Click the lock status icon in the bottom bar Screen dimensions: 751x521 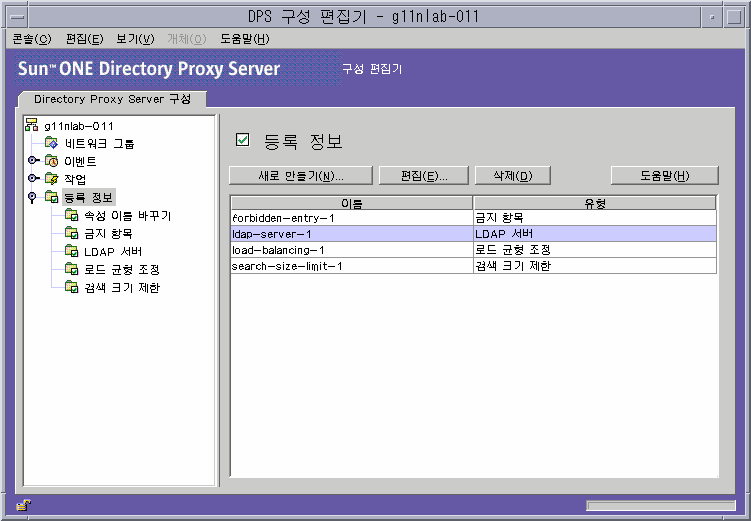pyautogui.click(x=23, y=505)
